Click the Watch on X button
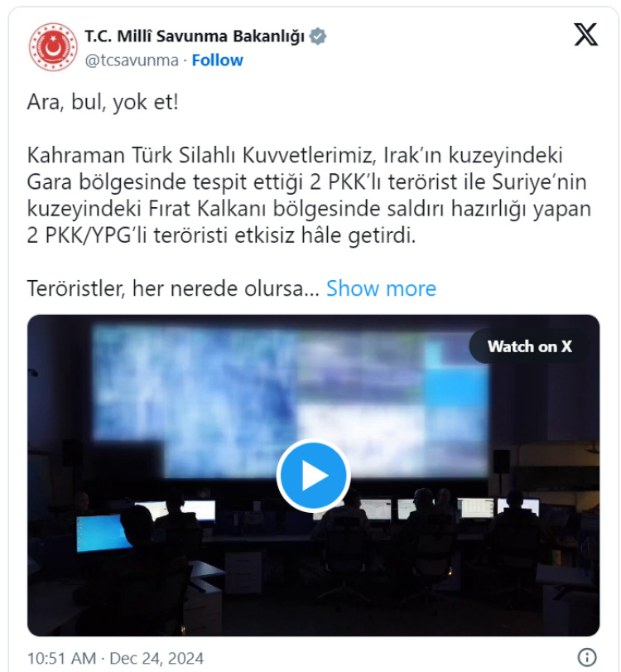This screenshot has width=621, height=672. (x=529, y=346)
